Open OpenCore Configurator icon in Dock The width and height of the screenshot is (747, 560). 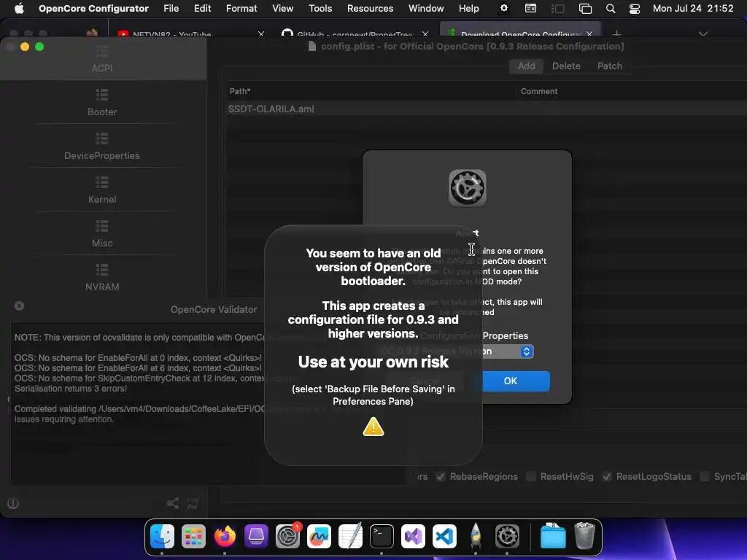point(507,536)
